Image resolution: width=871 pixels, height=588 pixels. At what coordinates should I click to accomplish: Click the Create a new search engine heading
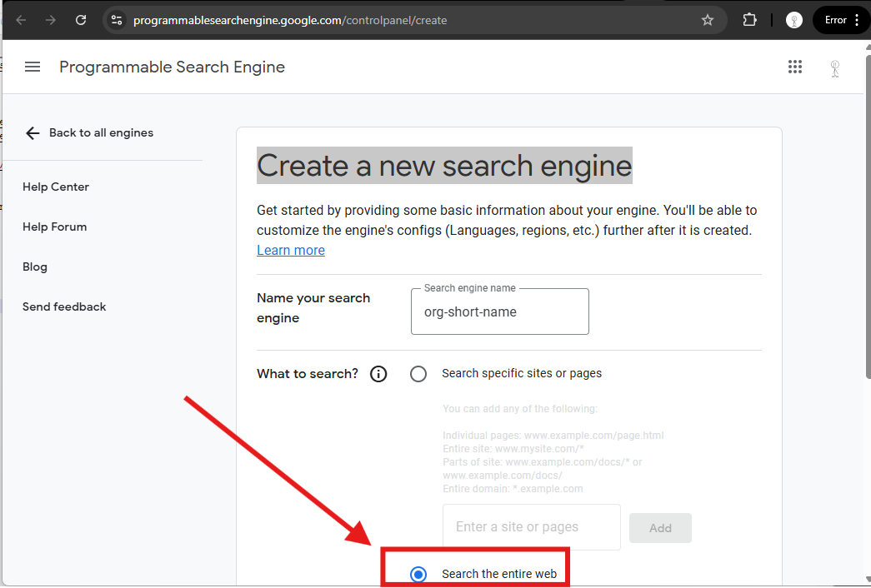[x=444, y=166]
